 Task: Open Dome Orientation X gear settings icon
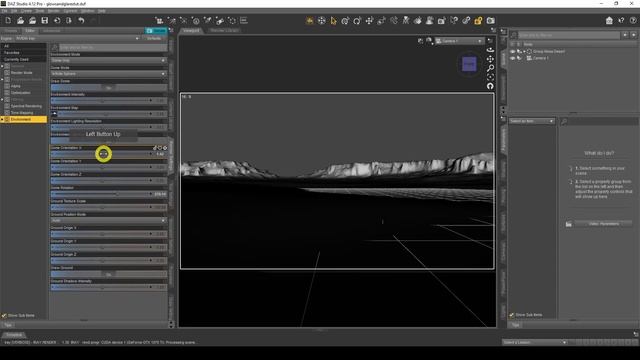165,148
